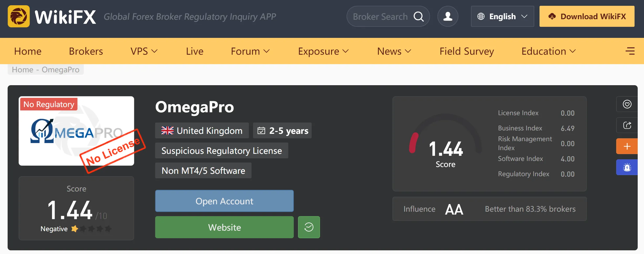The height and width of the screenshot is (254, 644).
Task: Click the Global Forex Broker tagline
Action: (190, 17)
